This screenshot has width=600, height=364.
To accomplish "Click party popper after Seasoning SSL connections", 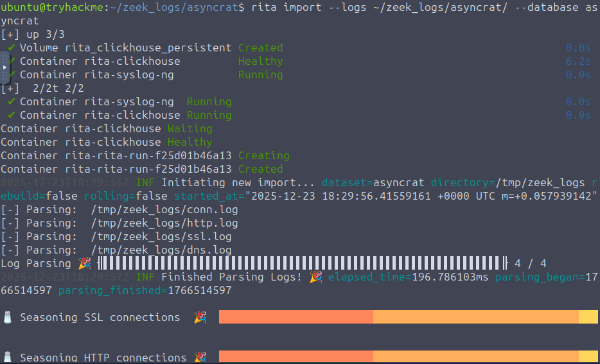I will pyautogui.click(x=200, y=317).
